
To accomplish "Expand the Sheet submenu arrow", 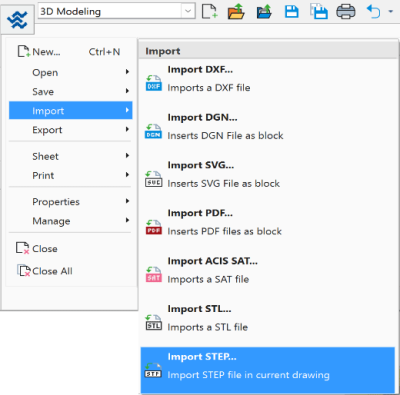I will point(127,155).
